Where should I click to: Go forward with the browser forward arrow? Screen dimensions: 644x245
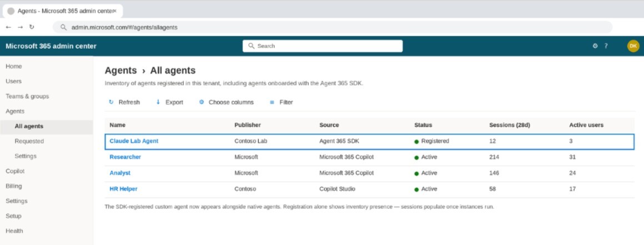click(20, 27)
